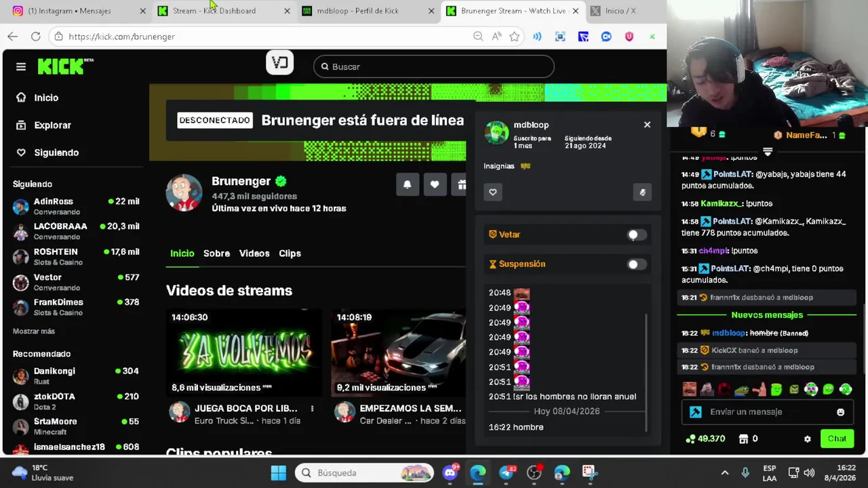Reload the page with refresh icon
Image resolution: width=868 pixels, height=488 pixels.
click(x=35, y=37)
